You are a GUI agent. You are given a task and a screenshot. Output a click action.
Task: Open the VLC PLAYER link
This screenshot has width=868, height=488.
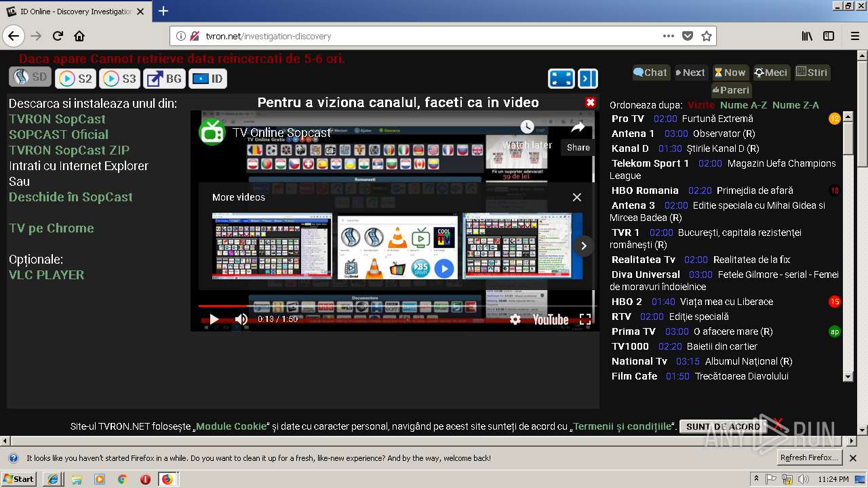coord(47,274)
